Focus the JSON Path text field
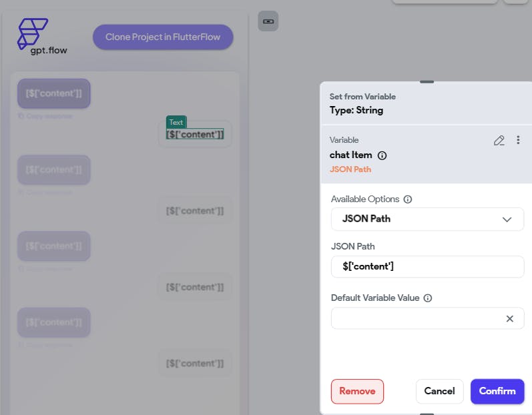This screenshot has height=415, width=532. click(427, 267)
